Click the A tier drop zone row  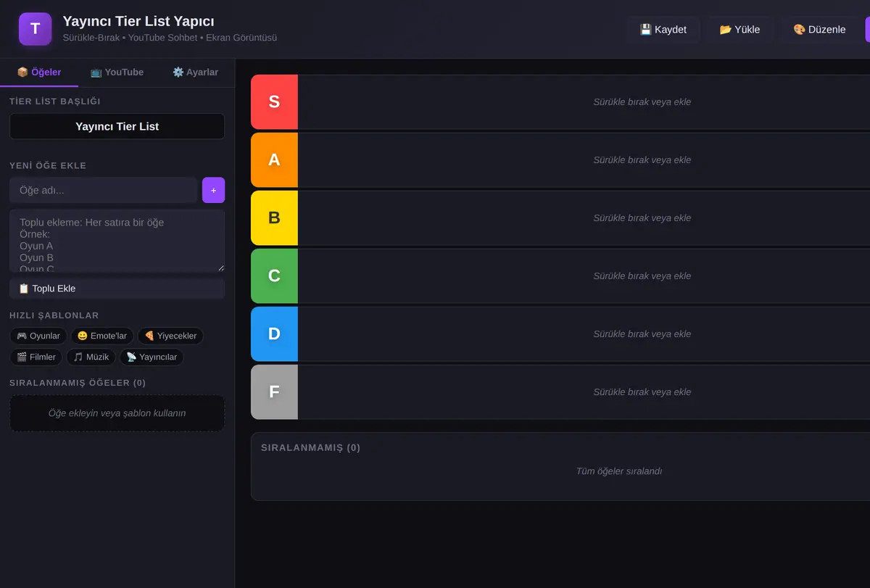pyautogui.click(x=584, y=160)
